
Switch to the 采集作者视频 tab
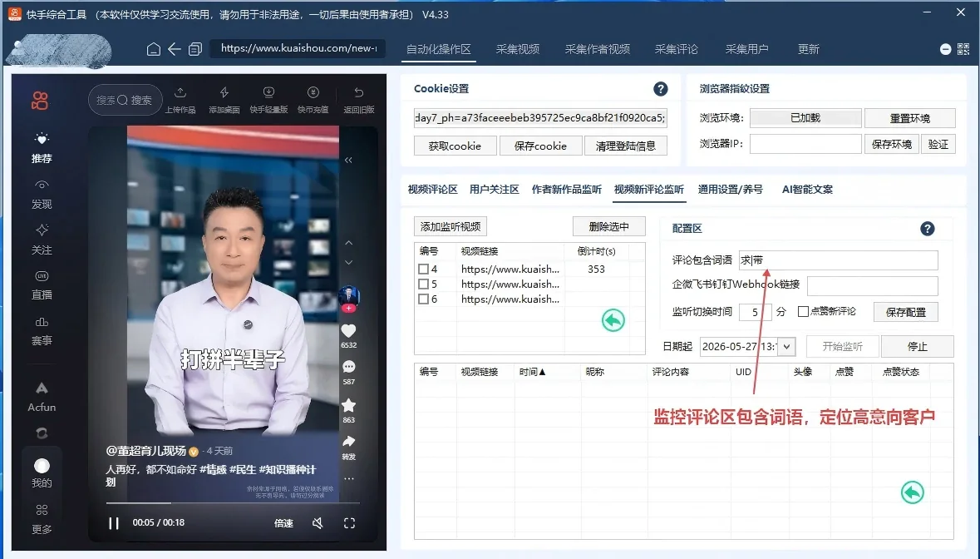tap(598, 49)
